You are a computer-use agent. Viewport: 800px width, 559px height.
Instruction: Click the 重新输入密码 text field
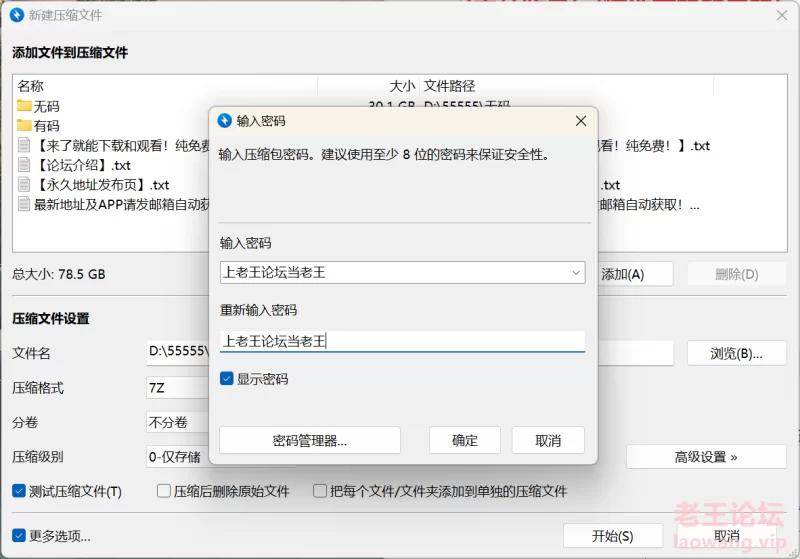403,341
